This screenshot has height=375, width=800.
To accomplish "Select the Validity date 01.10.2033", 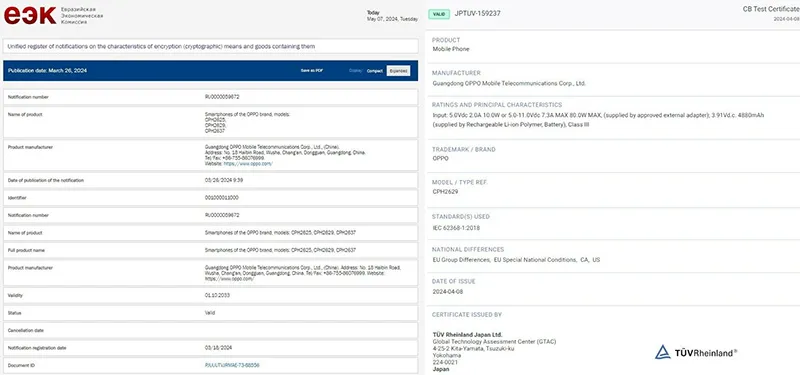I will (217, 295).
